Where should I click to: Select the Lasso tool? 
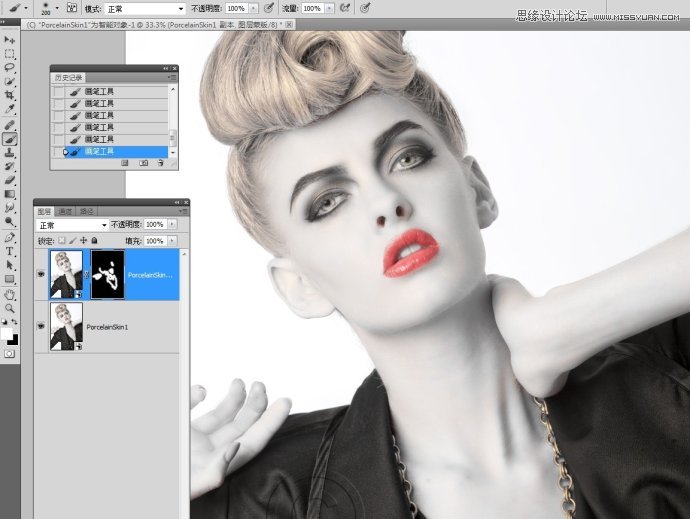coord(10,68)
